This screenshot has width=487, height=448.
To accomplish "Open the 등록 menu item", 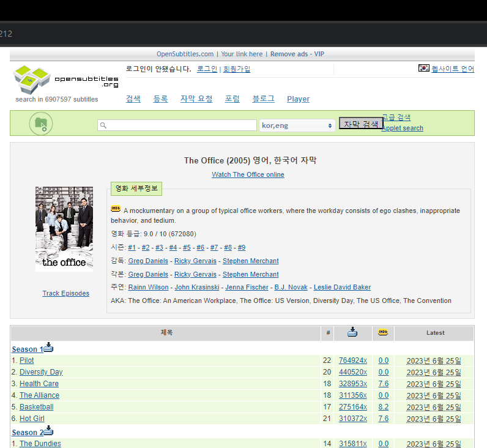I will click(x=160, y=99).
